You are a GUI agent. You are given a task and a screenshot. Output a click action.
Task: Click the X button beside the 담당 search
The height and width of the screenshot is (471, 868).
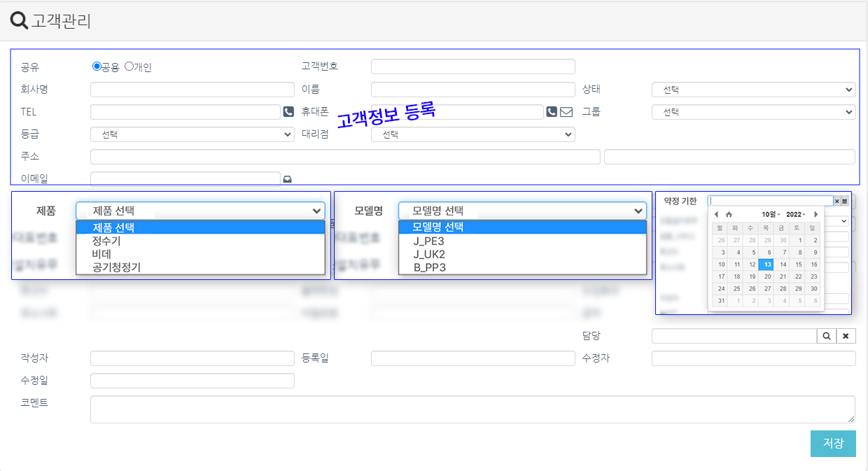point(846,336)
